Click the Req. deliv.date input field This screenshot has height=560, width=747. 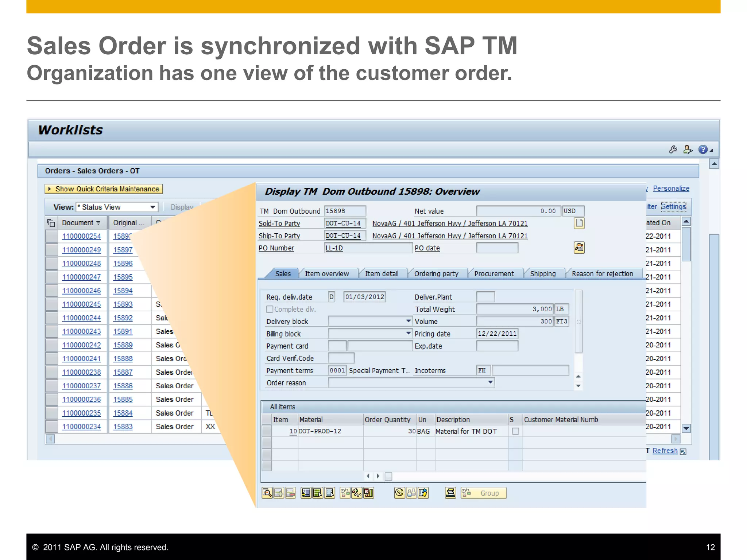coord(364,297)
